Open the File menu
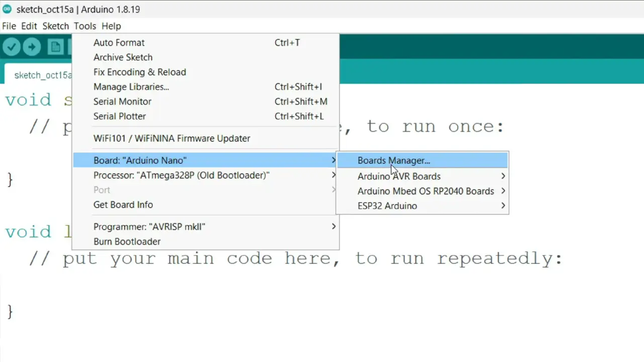Viewport: 644px width, 362px height. click(x=9, y=26)
